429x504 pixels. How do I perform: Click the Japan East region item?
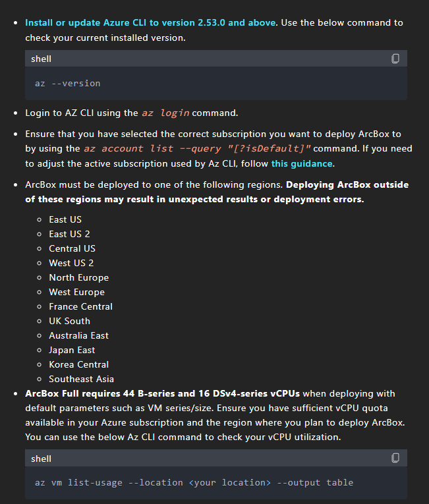click(72, 350)
